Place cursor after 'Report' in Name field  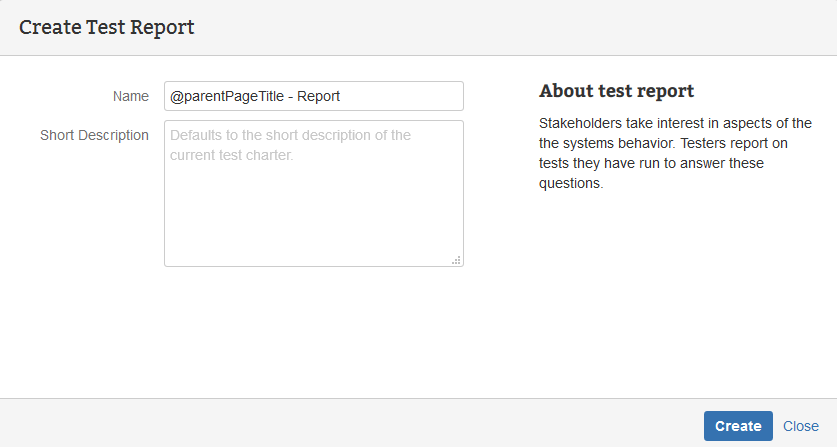point(343,96)
